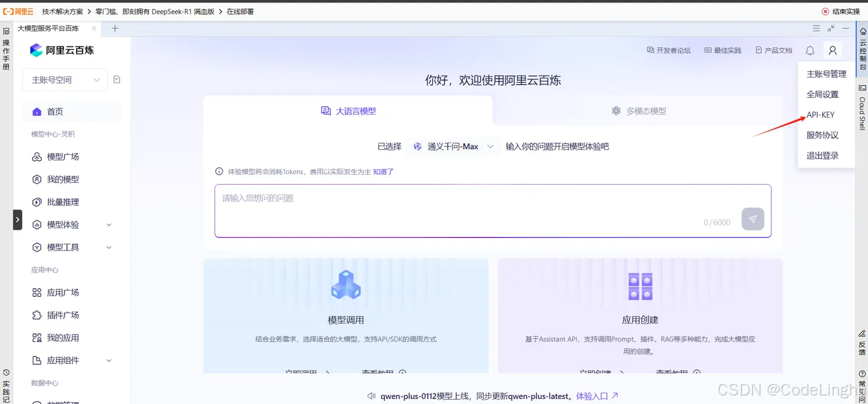This screenshot has height=404, width=868.
Task: Open the notification bell
Action: pyautogui.click(x=810, y=50)
